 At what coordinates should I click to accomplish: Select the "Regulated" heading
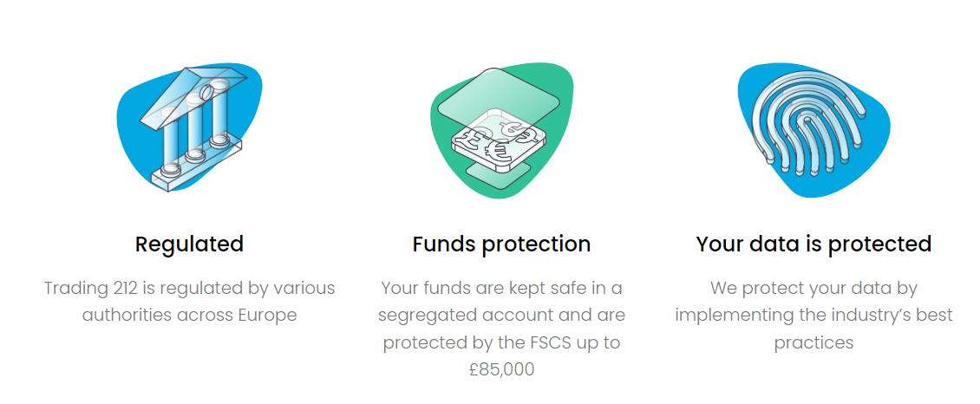click(x=189, y=244)
